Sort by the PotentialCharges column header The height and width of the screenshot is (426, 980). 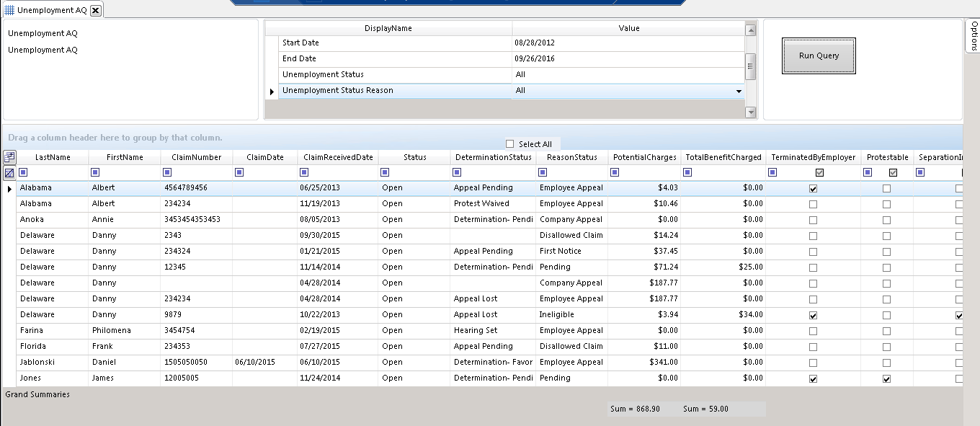[x=644, y=157]
